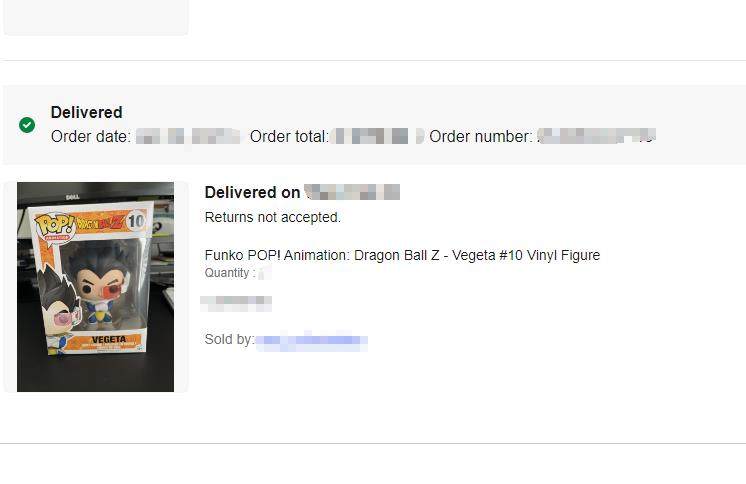Image resolution: width=746 pixels, height=484 pixels.
Task: Click the blurred delivery date value
Action: coord(352,192)
